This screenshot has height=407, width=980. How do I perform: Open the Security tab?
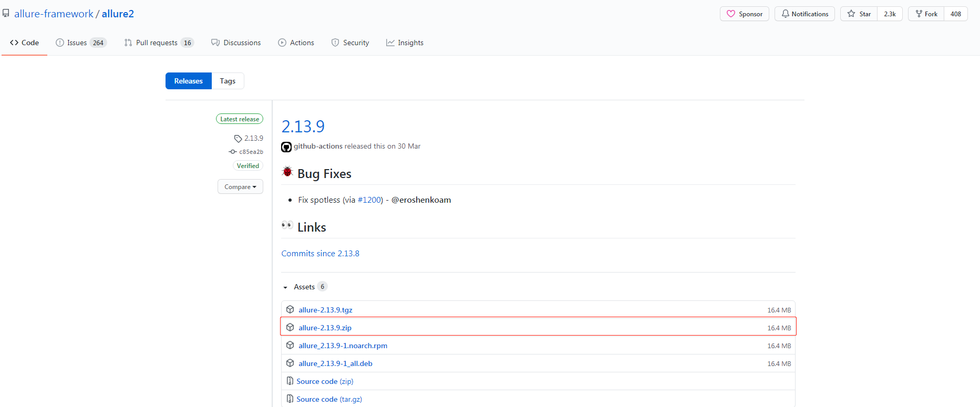click(x=350, y=43)
